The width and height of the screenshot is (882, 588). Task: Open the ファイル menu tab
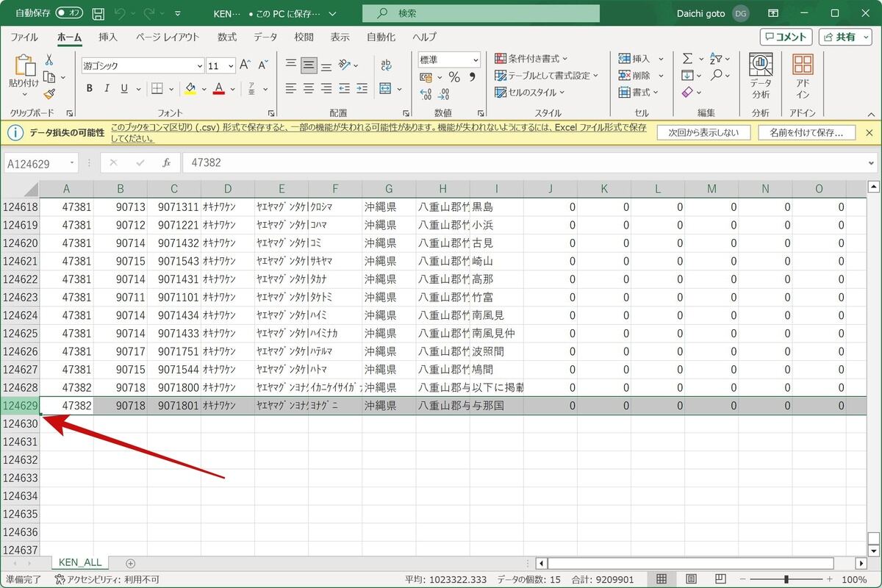[24, 37]
